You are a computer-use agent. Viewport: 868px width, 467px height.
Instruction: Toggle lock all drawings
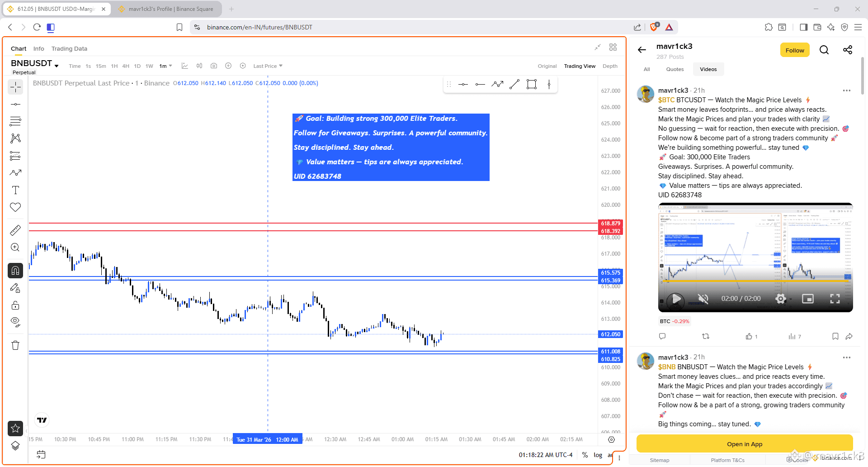[15, 305]
